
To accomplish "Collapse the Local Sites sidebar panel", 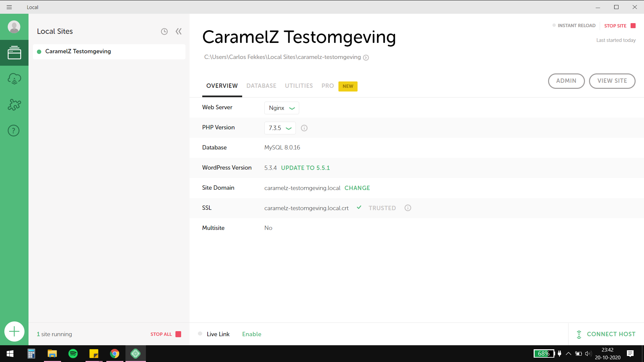I will pos(178,32).
